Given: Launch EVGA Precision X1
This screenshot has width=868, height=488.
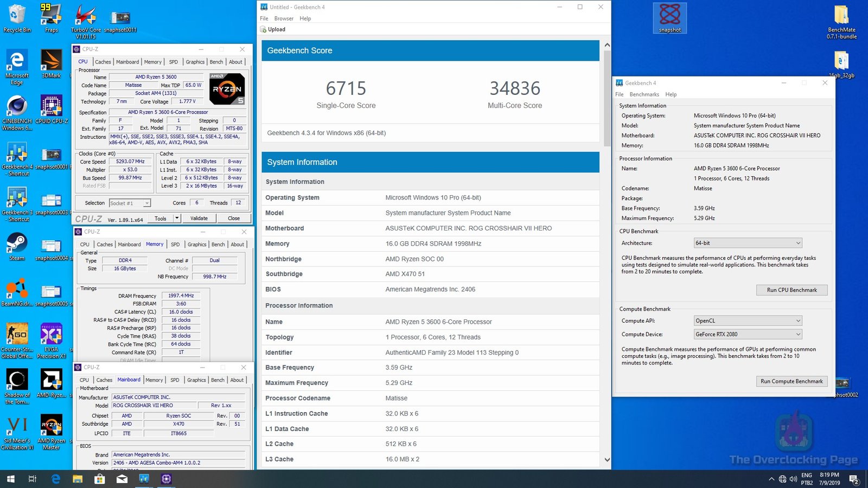Looking at the screenshot, I should 50,333.
